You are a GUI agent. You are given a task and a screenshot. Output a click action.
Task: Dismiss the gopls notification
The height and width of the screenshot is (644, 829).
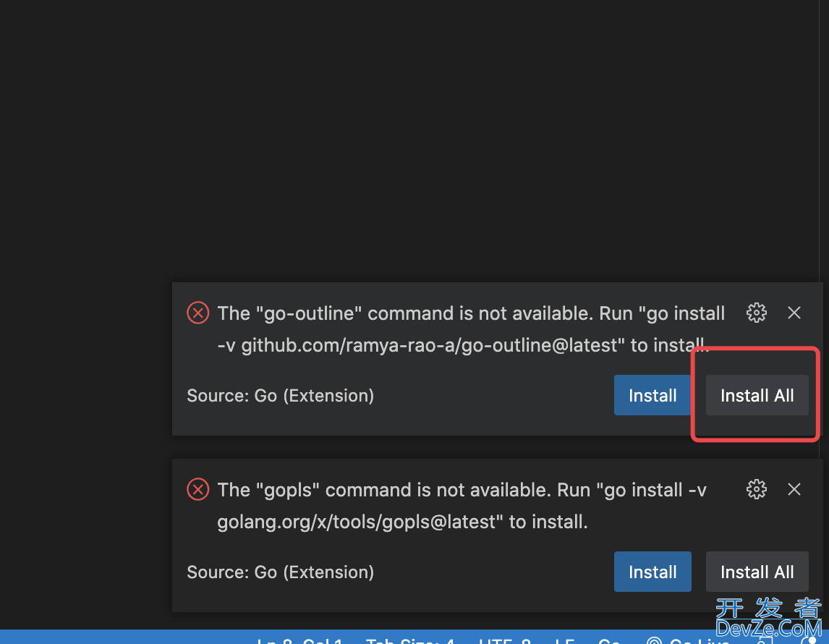(794, 490)
